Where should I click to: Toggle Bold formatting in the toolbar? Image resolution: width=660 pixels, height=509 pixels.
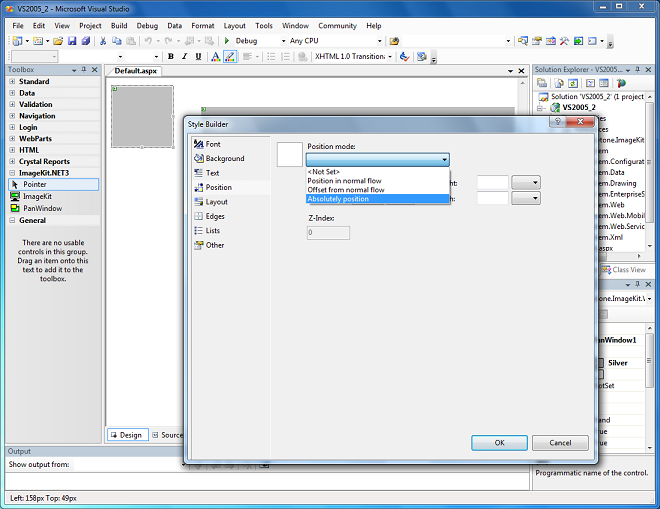pyautogui.click(x=170, y=56)
